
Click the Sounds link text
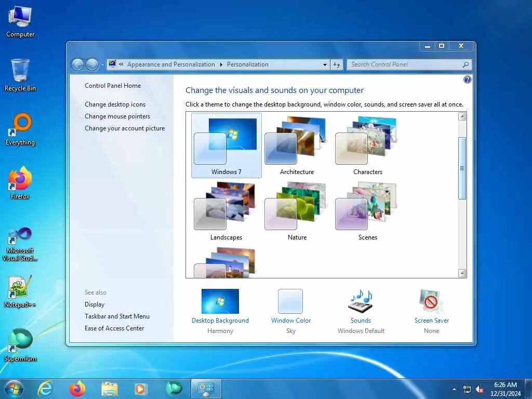pos(361,320)
